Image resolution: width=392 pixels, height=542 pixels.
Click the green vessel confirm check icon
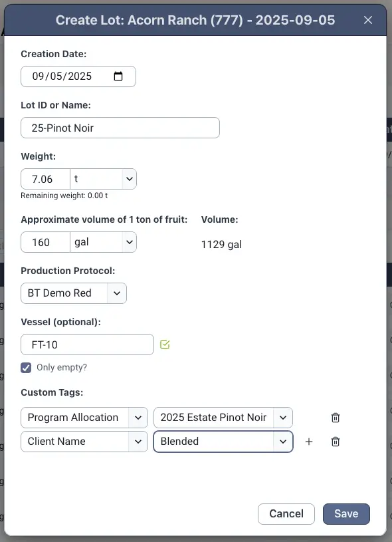(x=165, y=344)
